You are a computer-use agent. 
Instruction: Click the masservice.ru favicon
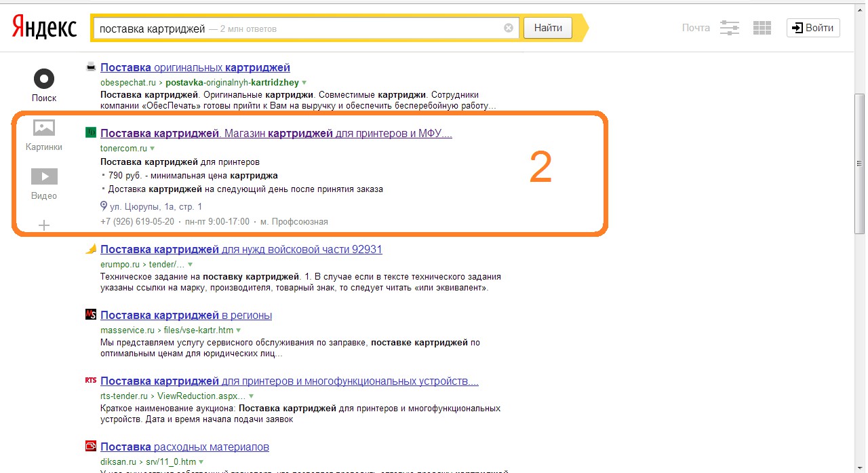91,314
